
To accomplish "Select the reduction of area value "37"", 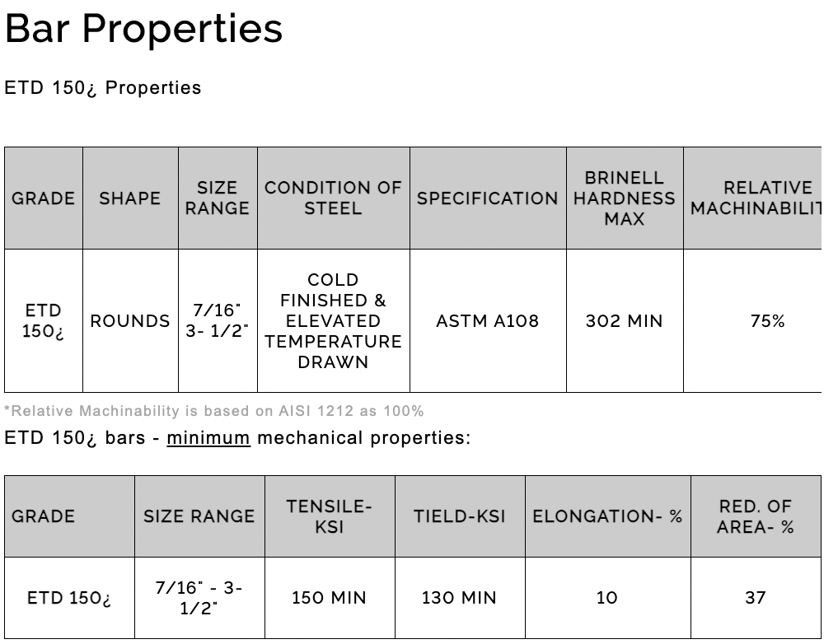I will [756, 598].
